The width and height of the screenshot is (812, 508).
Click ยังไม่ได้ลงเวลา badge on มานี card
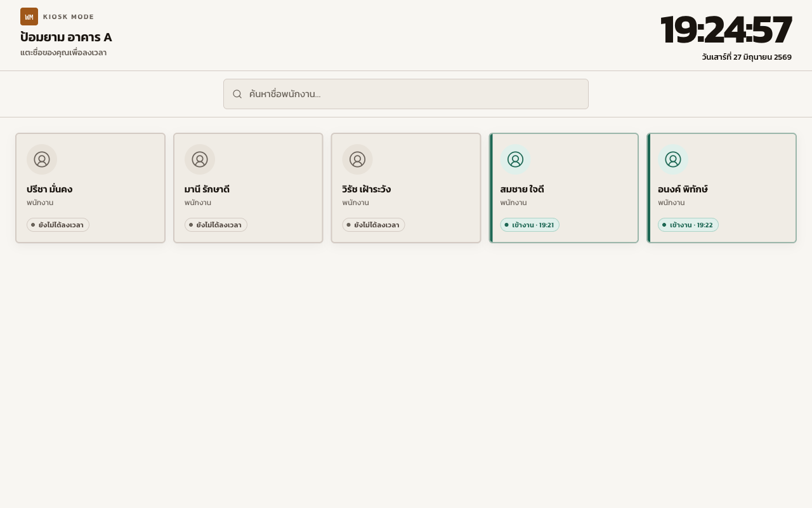tap(216, 225)
